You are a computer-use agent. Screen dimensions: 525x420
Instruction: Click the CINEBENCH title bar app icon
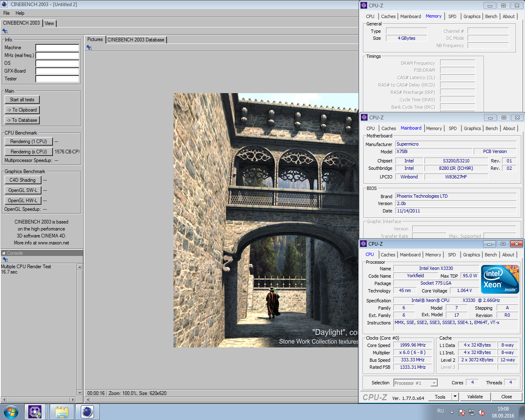click(x=5, y=4)
